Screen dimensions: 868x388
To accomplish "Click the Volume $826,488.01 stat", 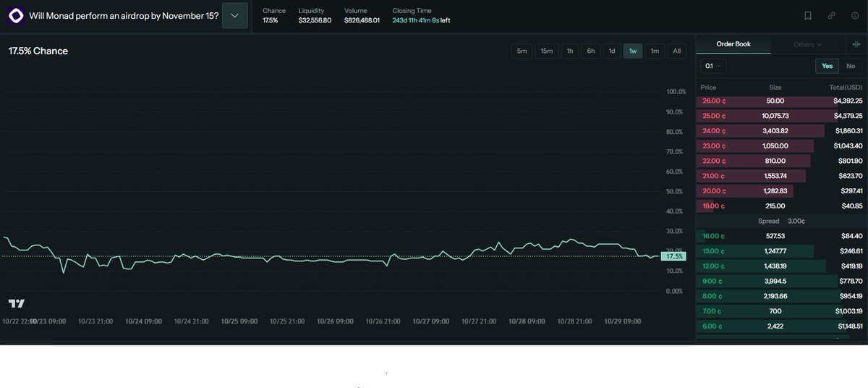I will click(x=362, y=15).
